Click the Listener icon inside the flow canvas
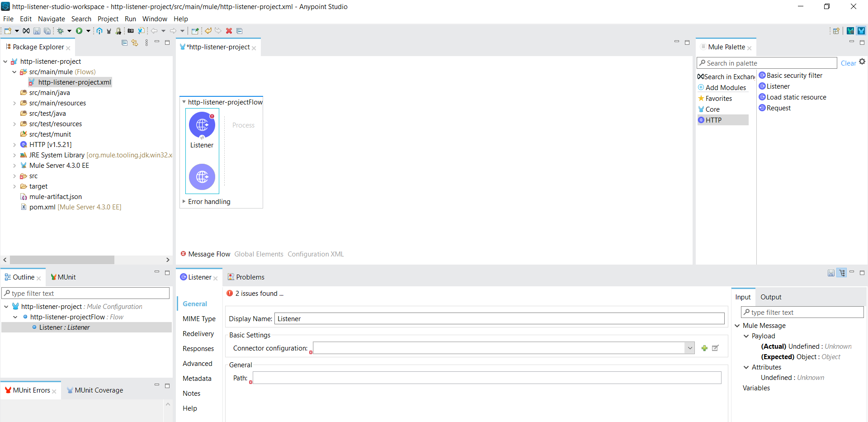The image size is (868, 422). 202,125
